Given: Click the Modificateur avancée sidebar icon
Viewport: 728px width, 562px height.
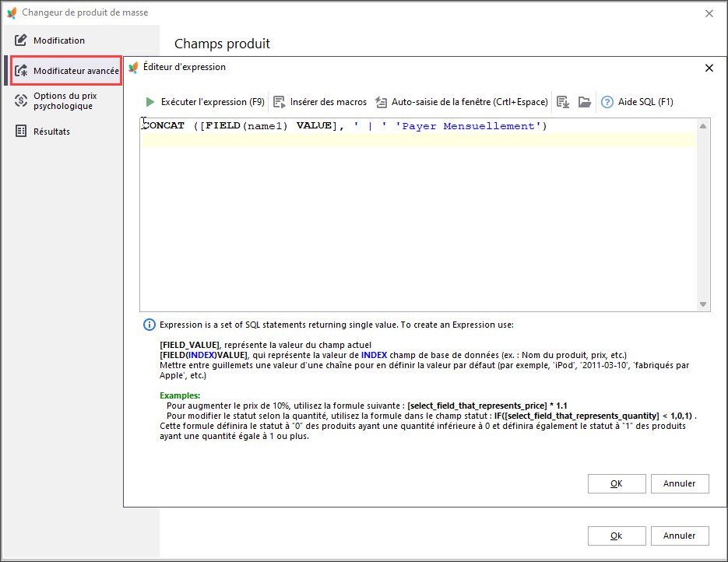Looking at the screenshot, I should point(21,71).
